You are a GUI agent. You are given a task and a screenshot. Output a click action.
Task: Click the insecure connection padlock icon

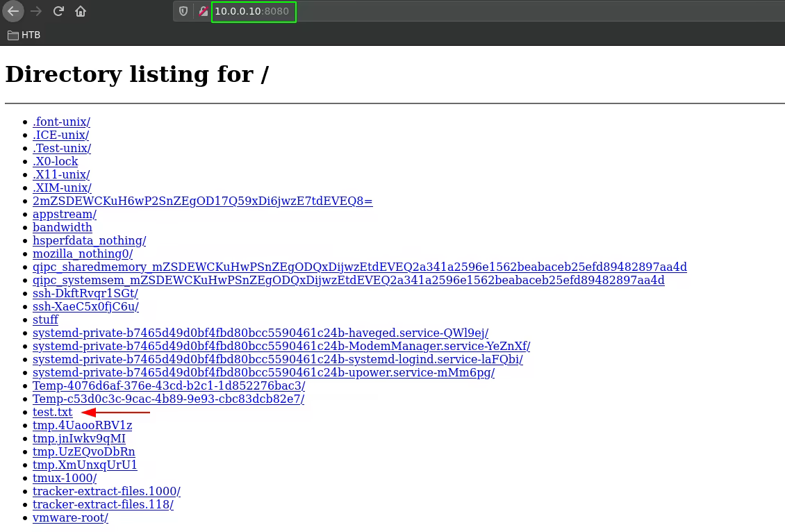203,12
